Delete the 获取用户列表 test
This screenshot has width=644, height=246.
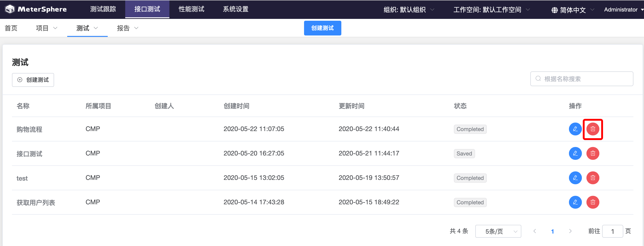coord(592,202)
